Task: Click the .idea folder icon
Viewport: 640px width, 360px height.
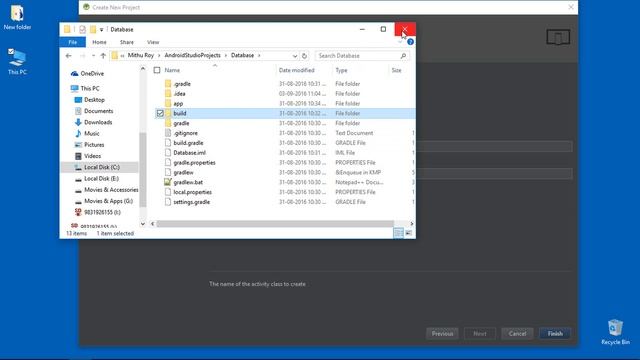Action: pyautogui.click(x=168, y=93)
